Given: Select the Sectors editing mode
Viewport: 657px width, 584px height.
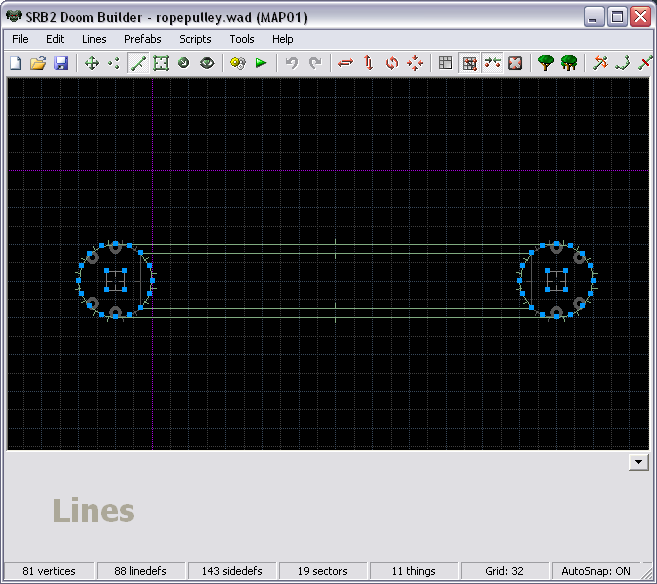Looking at the screenshot, I should point(160,63).
